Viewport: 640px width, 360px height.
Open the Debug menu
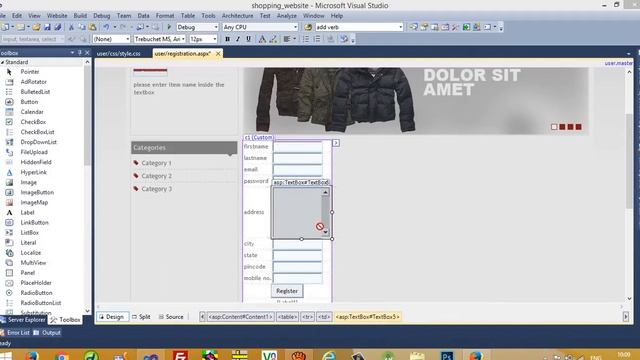tap(102, 16)
